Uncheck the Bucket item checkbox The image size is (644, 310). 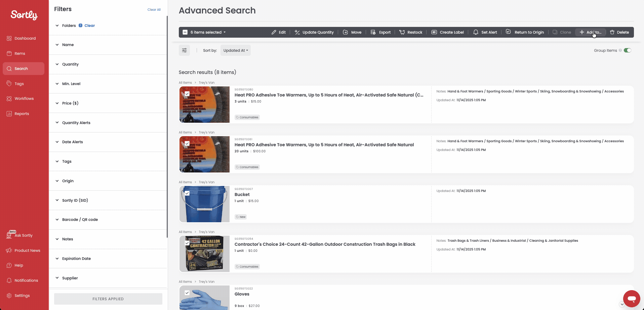pyautogui.click(x=187, y=193)
